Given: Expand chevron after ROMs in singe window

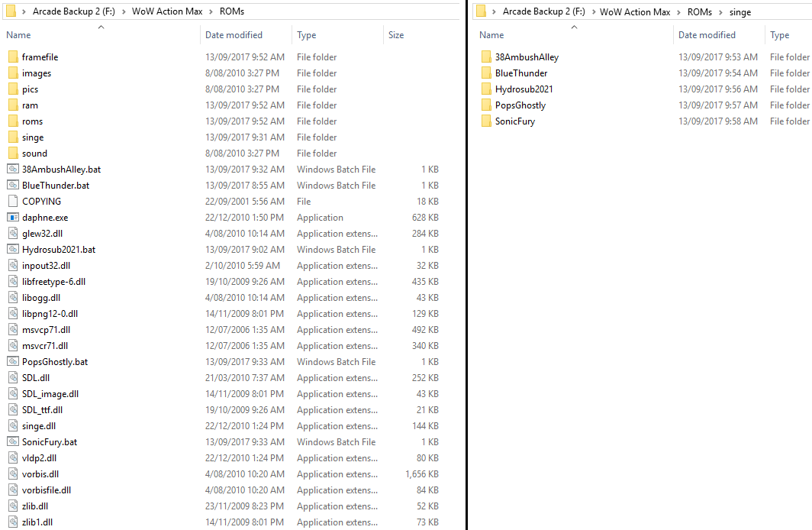Looking at the screenshot, I should (x=720, y=11).
